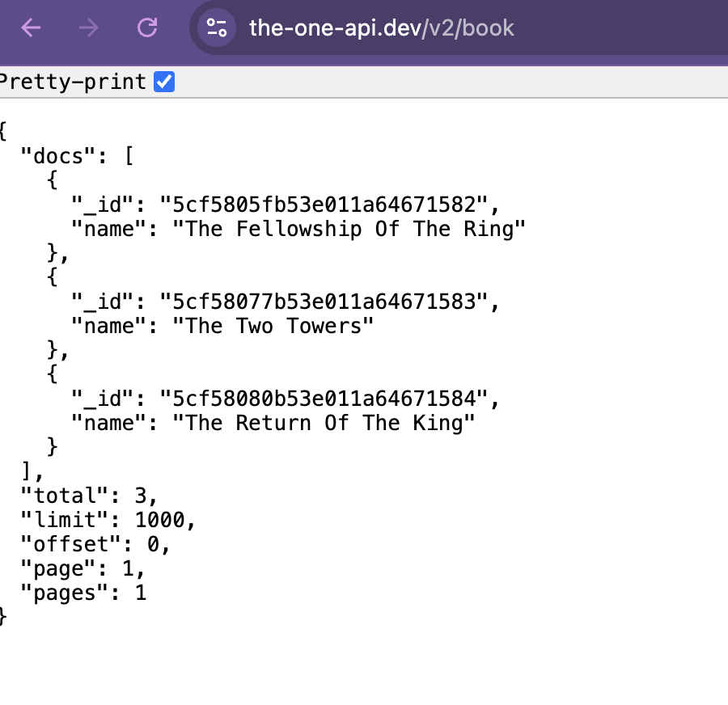728x705 pixels.
Task: Click the "docs" key in JSON
Action: coord(57,156)
